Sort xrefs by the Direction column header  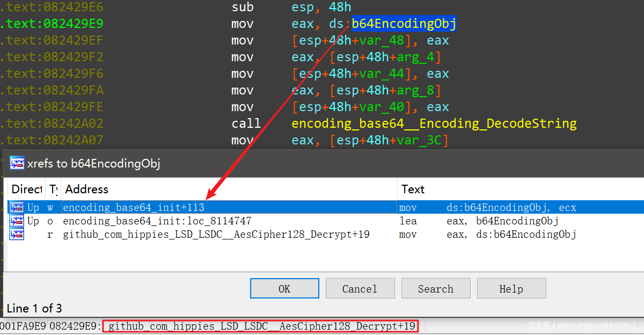coord(26,189)
